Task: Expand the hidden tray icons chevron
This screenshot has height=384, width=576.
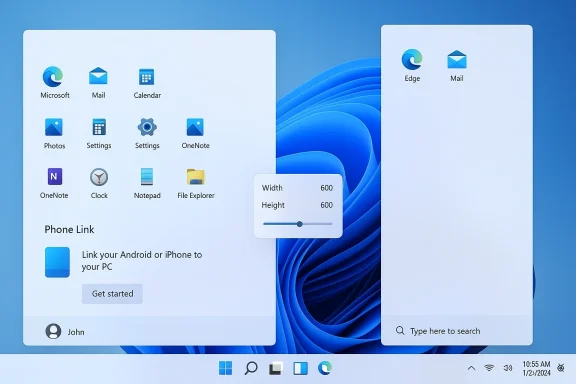Action: click(471, 368)
